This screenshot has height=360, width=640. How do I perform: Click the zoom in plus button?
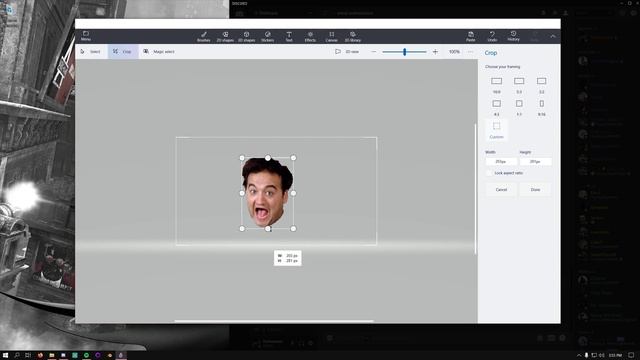(x=435, y=52)
